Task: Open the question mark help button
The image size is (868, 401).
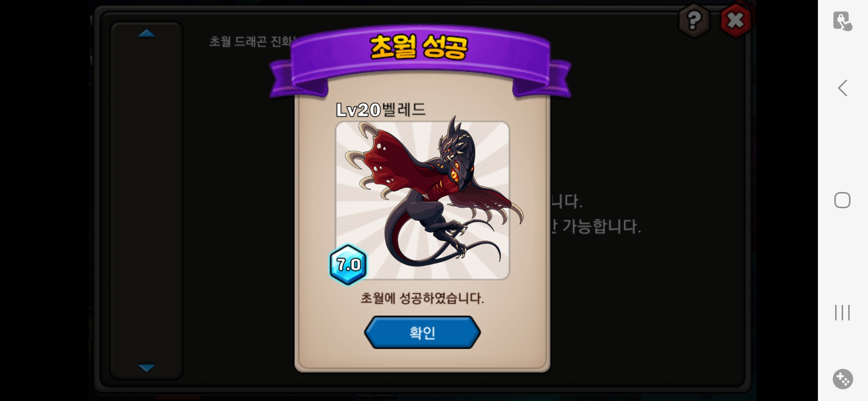Action: coord(694,20)
